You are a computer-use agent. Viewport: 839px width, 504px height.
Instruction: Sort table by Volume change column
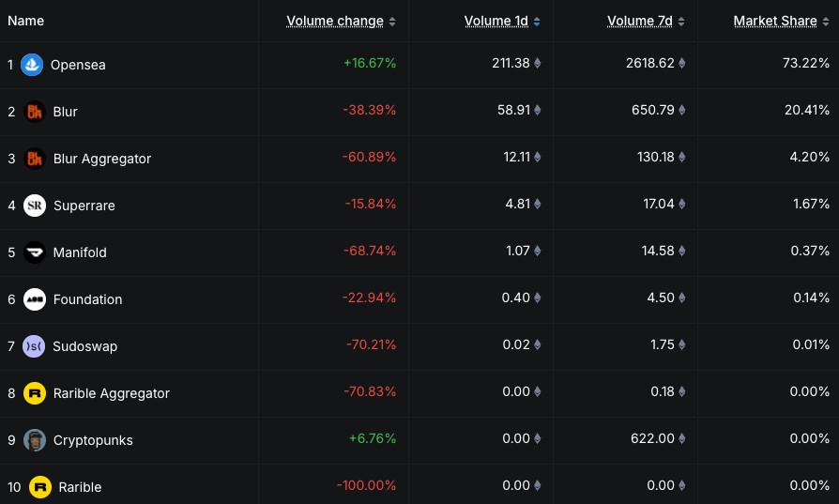click(x=335, y=21)
